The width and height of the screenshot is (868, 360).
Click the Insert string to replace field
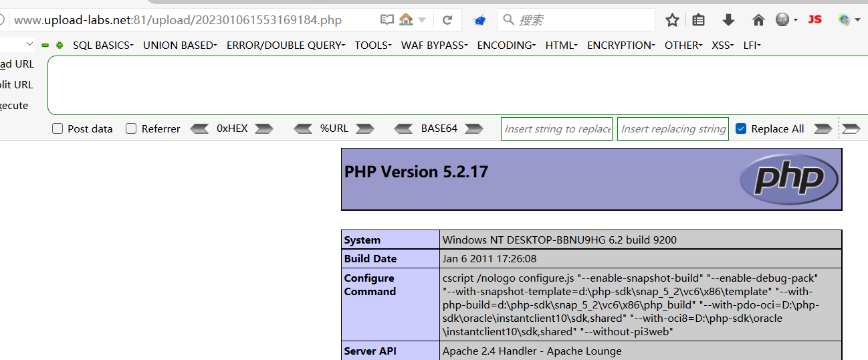(557, 129)
